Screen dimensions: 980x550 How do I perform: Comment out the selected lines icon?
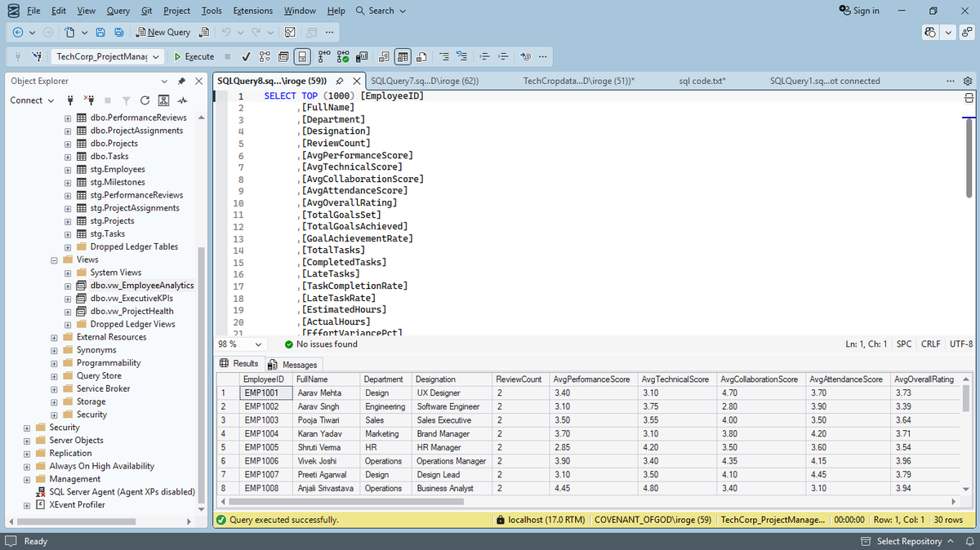(444, 57)
